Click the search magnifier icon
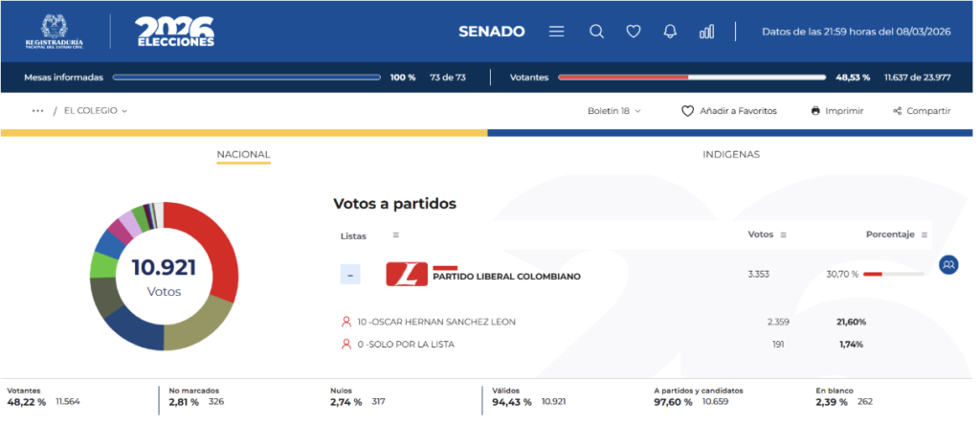The width and height of the screenshot is (980, 425). click(596, 32)
